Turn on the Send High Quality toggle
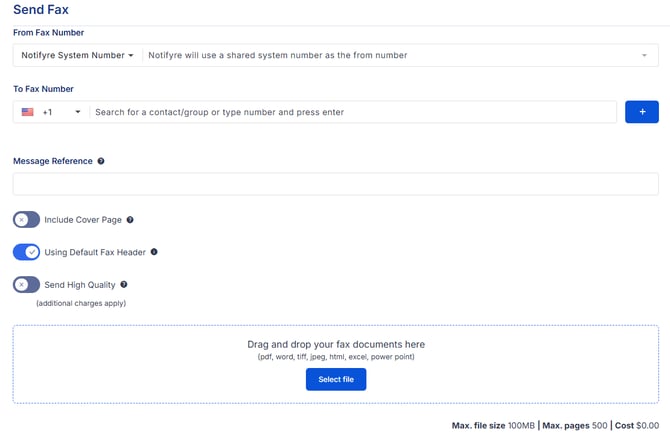The width and height of the screenshot is (670, 443). (x=26, y=285)
